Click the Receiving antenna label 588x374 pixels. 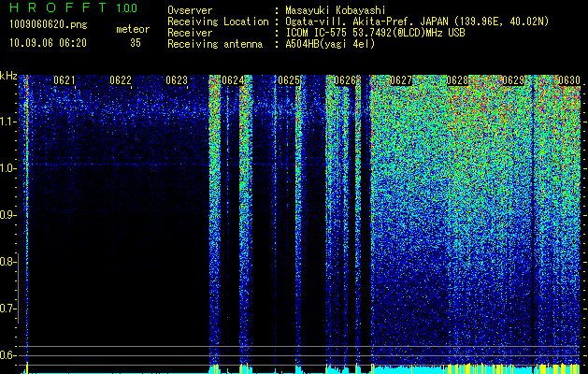[215, 44]
